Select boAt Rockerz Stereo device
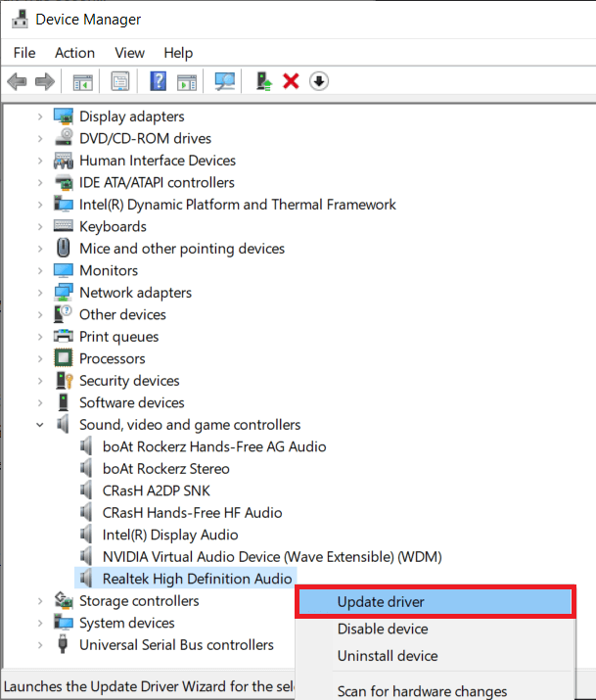 tap(166, 469)
